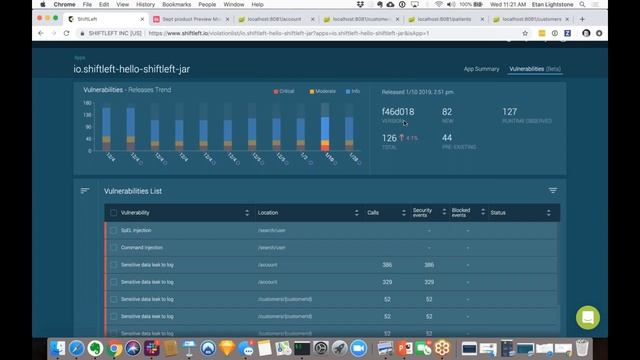The image size is (640, 360).
Task: Click the sort-lines icon left of Vulnerabilities List
Action: coord(85,191)
